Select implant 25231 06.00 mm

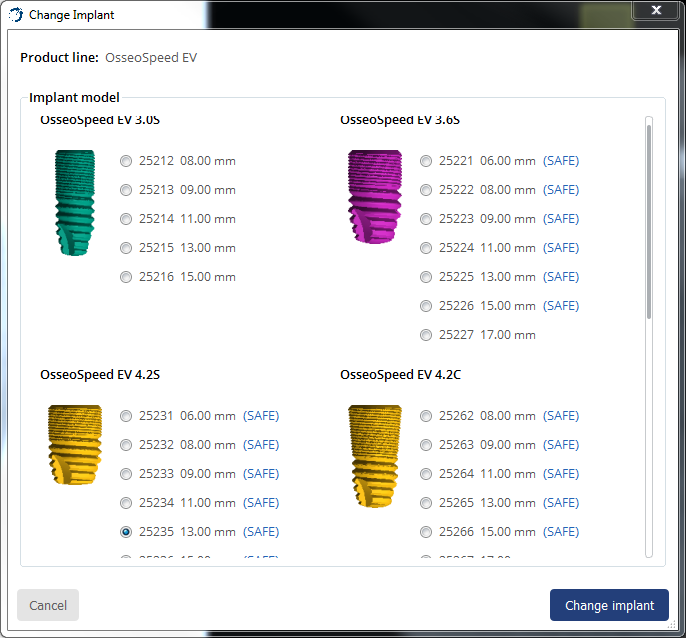[x=126, y=416]
